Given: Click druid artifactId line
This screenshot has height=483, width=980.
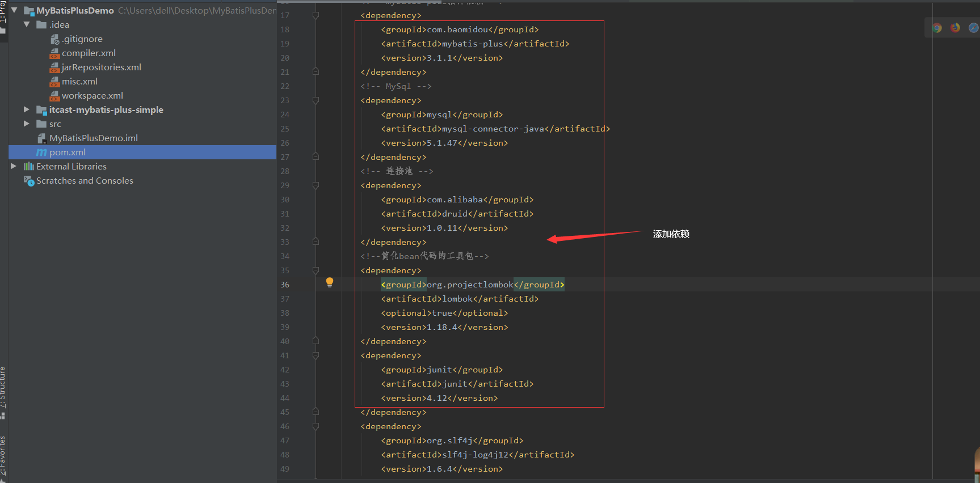Looking at the screenshot, I should click(x=457, y=214).
